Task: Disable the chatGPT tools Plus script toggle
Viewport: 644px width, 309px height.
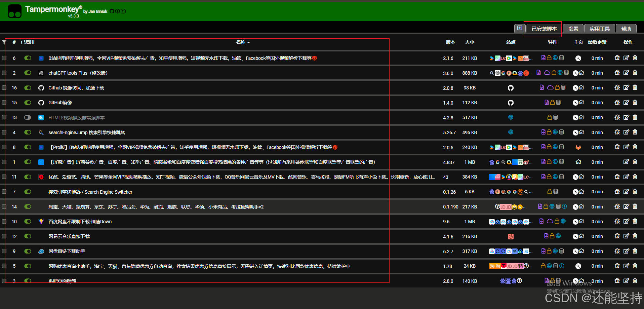Action: pyautogui.click(x=28, y=73)
